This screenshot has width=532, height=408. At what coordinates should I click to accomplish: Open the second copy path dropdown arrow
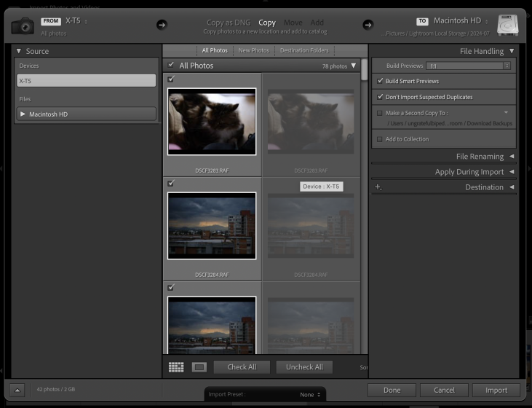pyautogui.click(x=507, y=112)
